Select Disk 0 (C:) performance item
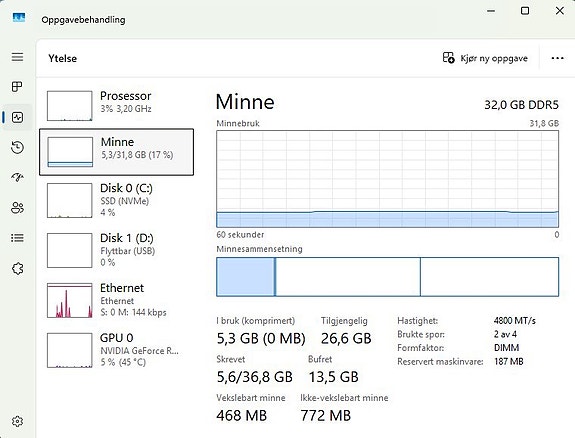Viewport: 575px width, 438px height. pyautogui.click(x=117, y=200)
